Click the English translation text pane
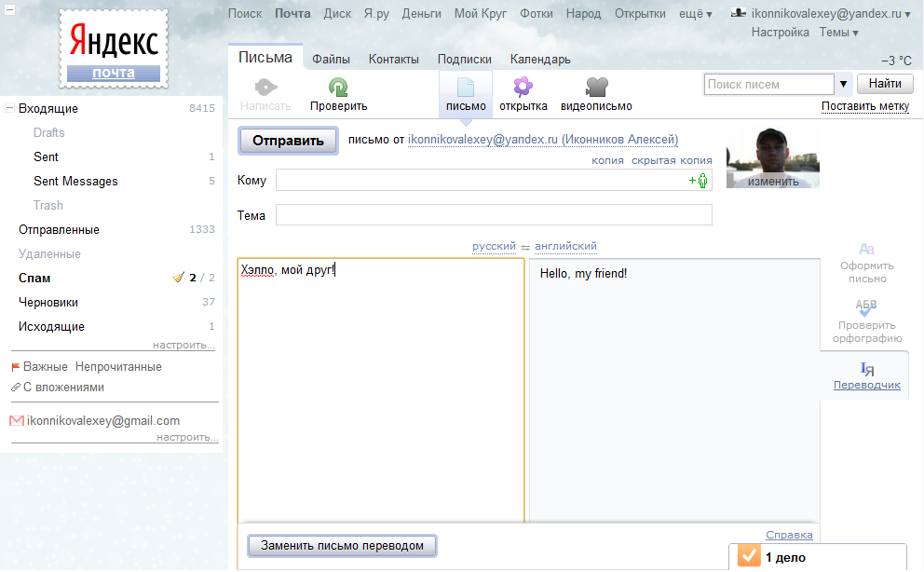Screen dimensions: 924x572 point(674,390)
